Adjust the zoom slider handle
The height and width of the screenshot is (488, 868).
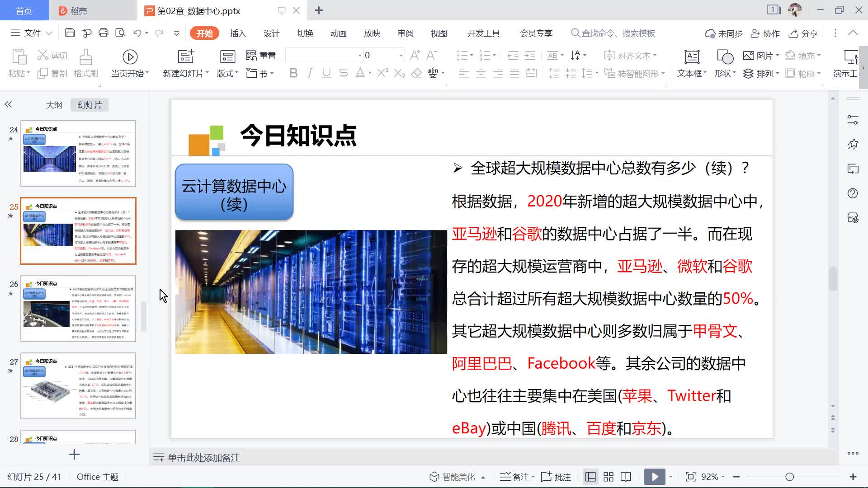(789, 477)
